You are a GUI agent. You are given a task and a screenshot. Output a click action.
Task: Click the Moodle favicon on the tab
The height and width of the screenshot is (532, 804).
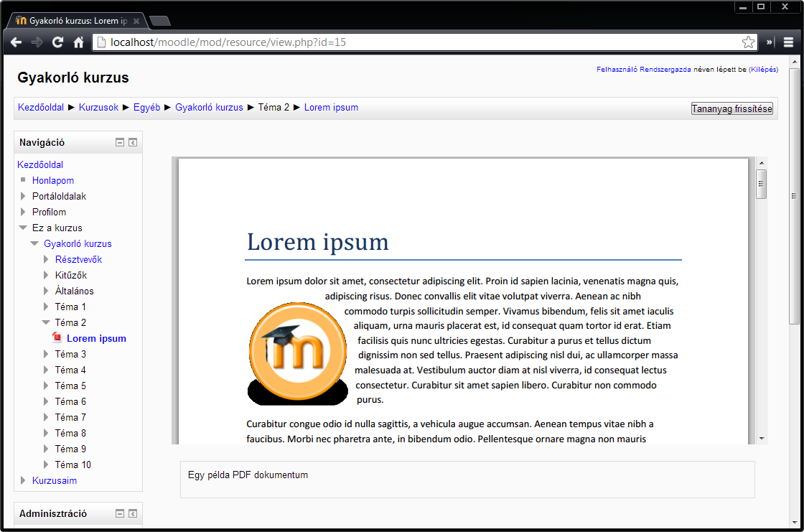[21, 21]
